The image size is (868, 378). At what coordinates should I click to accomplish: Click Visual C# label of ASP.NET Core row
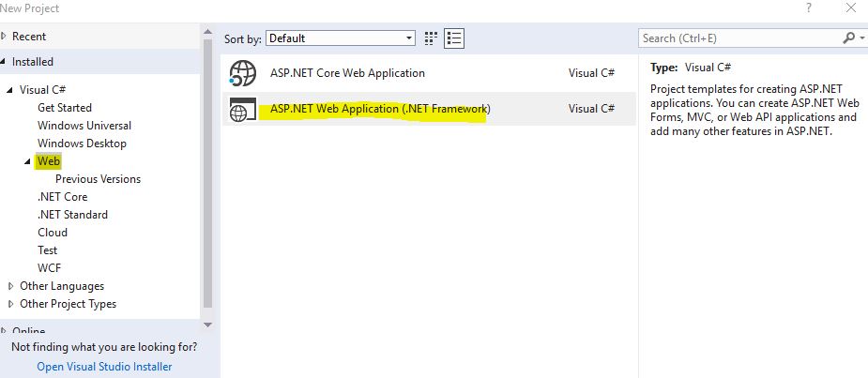pyautogui.click(x=591, y=73)
